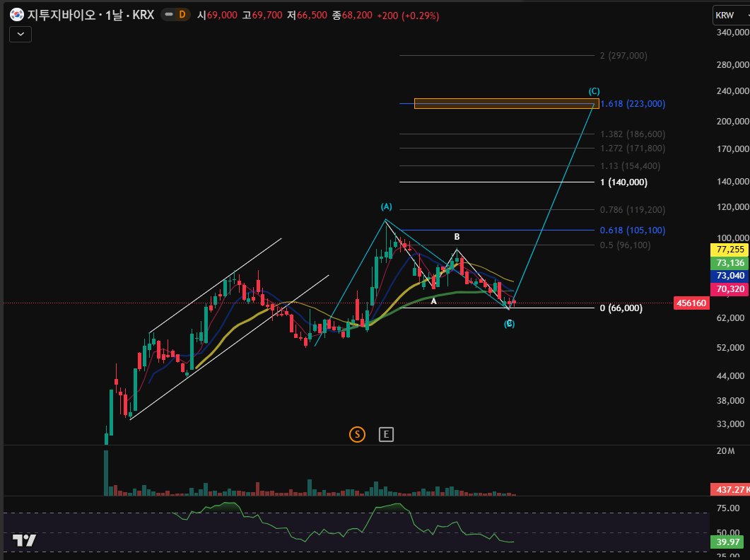Click the +200 (+0.29%) change value
This screenshot has width=750, height=560.
point(408,16)
